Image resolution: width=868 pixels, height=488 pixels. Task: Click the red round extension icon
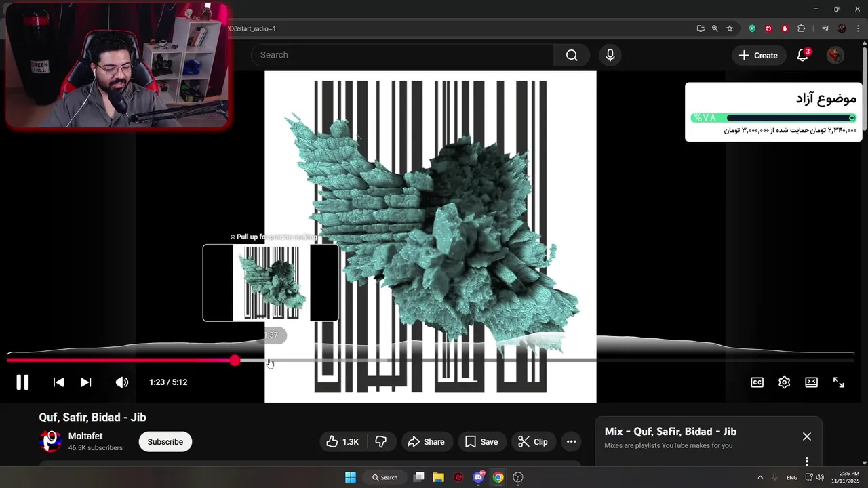(768, 28)
